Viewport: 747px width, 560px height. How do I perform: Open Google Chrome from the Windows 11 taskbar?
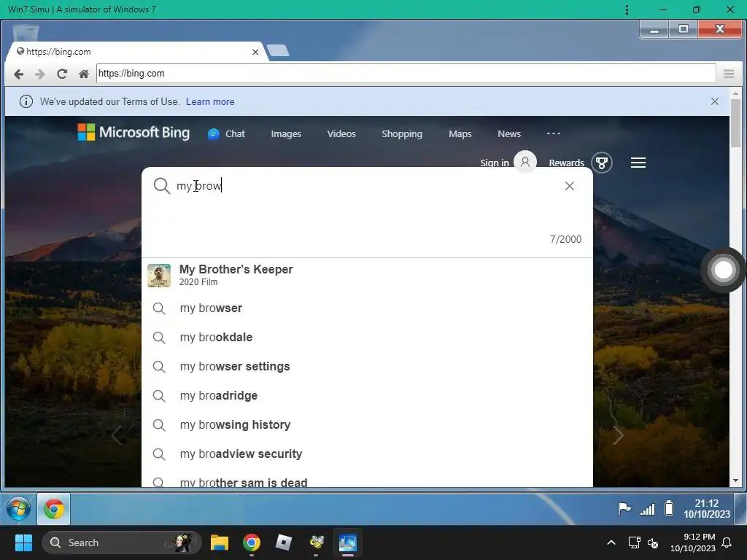pos(252,542)
